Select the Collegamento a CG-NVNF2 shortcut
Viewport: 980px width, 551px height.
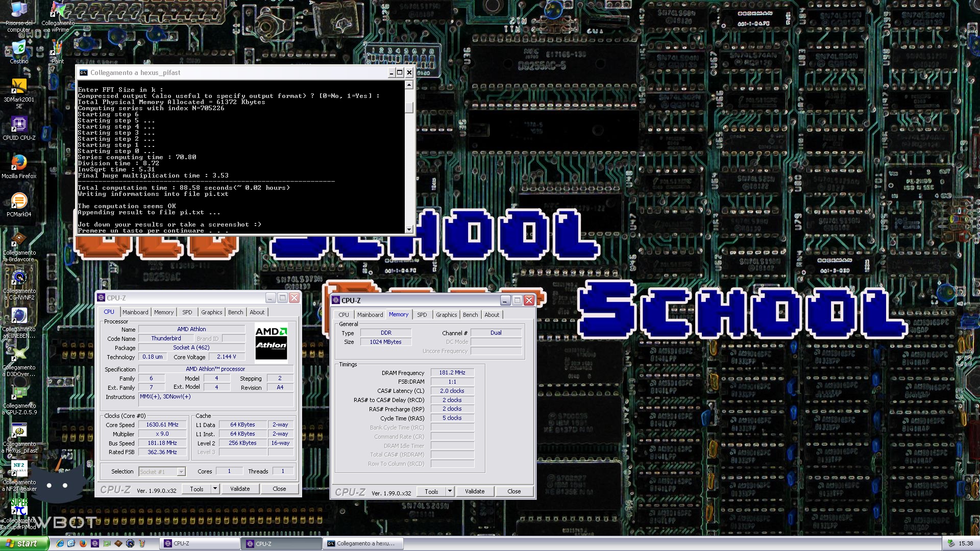19,285
